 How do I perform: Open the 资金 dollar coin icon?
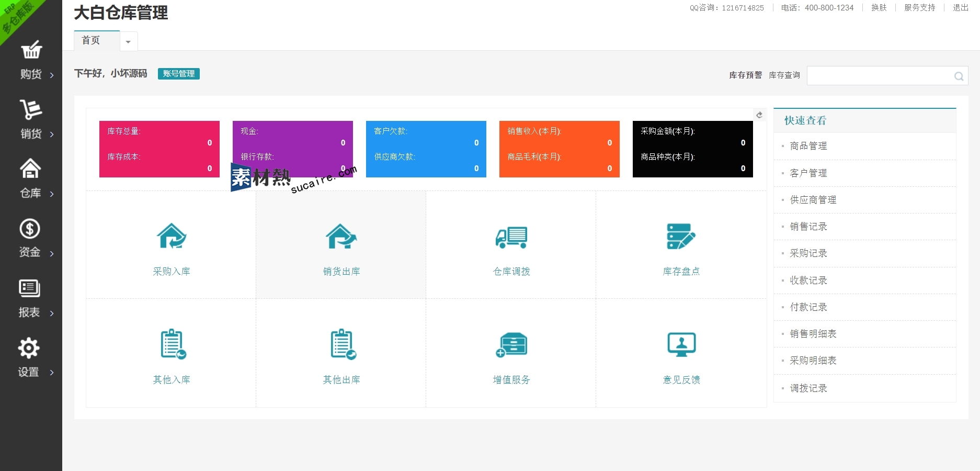click(x=30, y=229)
